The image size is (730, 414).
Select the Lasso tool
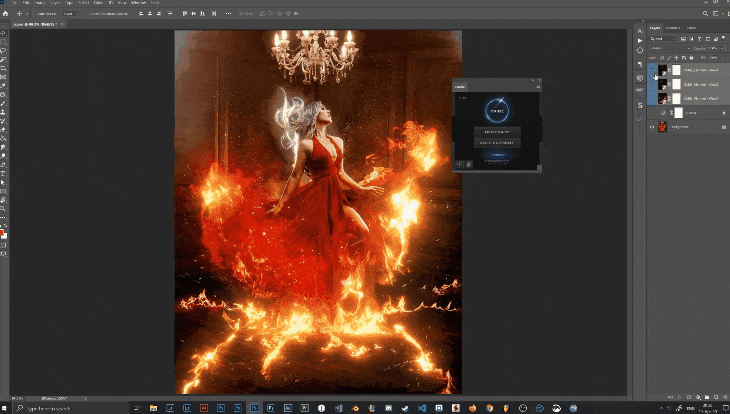(3, 50)
